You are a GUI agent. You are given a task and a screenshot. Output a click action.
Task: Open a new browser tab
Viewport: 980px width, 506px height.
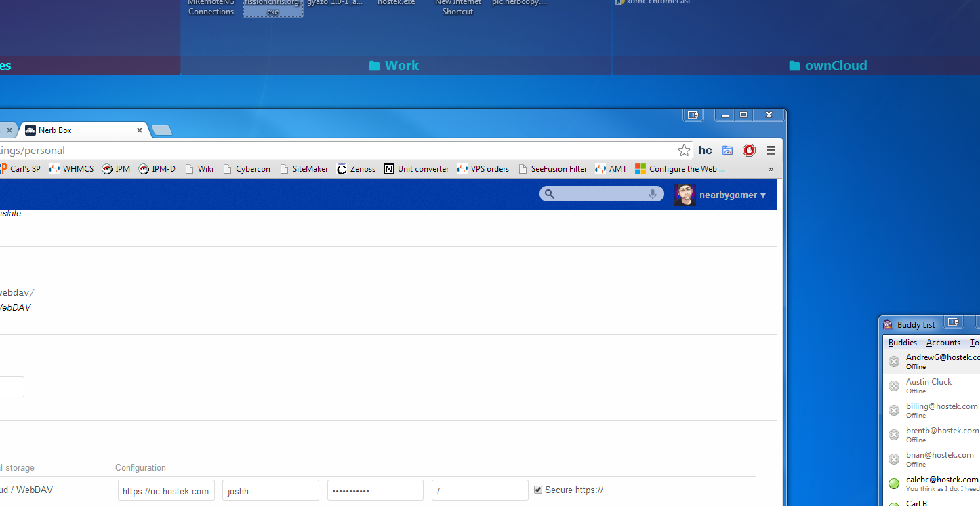coord(161,130)
